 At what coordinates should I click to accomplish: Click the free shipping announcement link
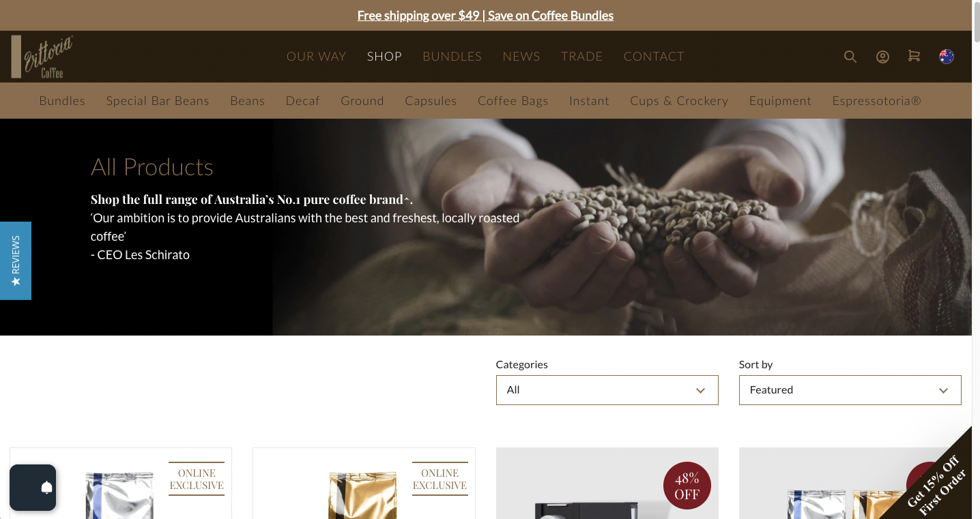485,15
